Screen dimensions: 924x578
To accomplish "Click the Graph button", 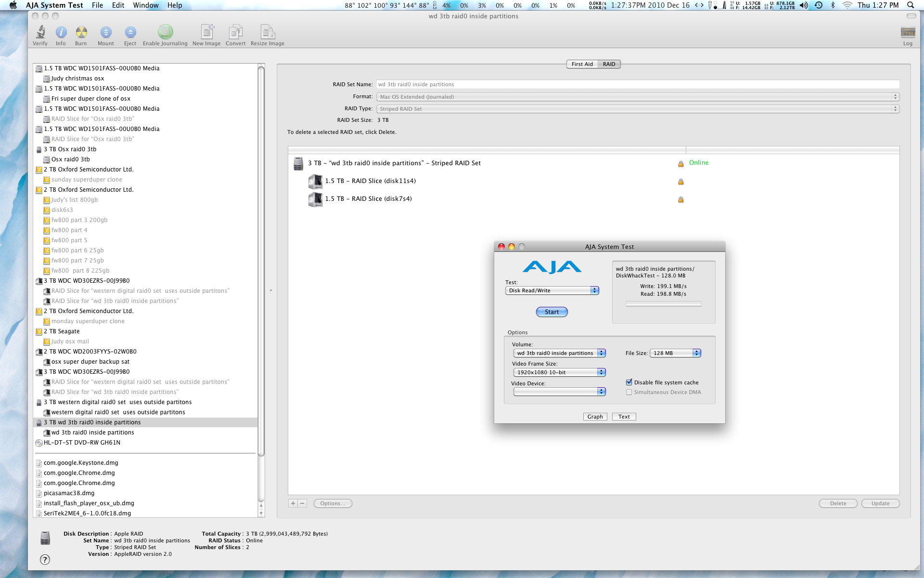I will click(x=595, y=417).
